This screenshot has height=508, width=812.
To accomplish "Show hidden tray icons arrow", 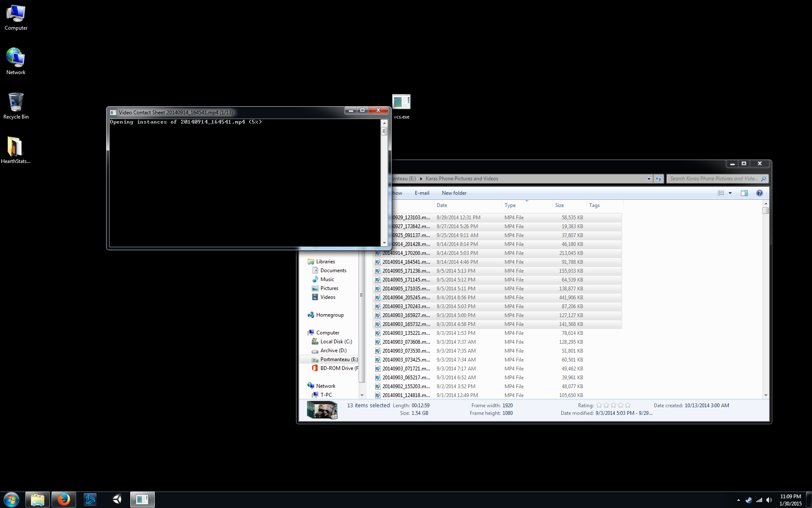I will pyautogui.click(x=738, y=500).
